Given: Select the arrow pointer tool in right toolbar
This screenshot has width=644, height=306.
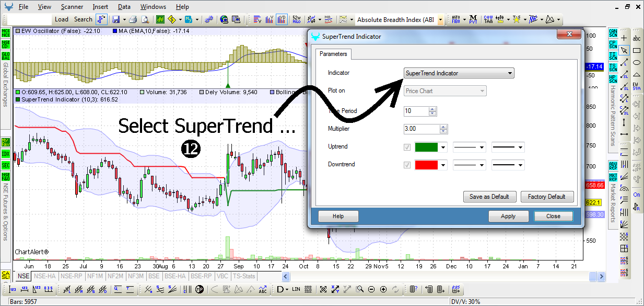Looking at the screenshot, I should pyautogui.click(x=624, y=51).
